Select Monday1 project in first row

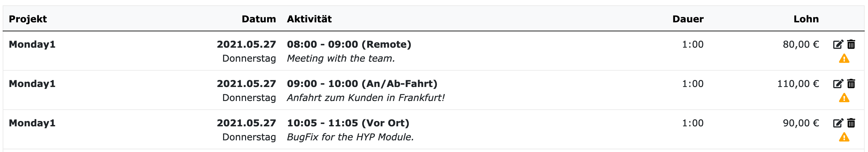coord(32,45)
